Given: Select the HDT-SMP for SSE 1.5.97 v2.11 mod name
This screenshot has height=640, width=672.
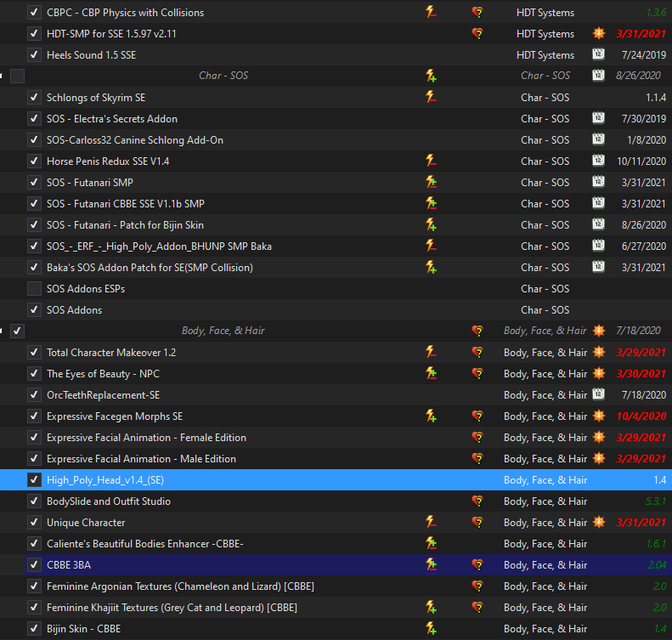Looking at the screenshot, I should [x=111, y=33].
